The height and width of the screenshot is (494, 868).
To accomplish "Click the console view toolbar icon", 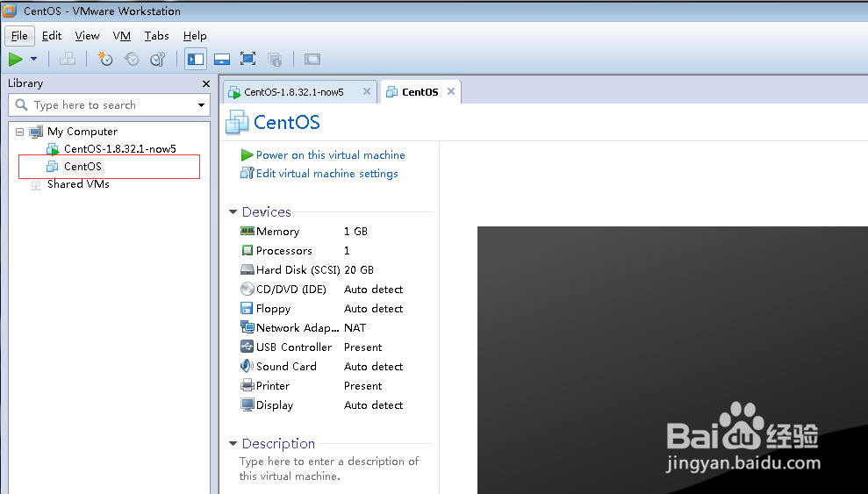I will point(312,59).
